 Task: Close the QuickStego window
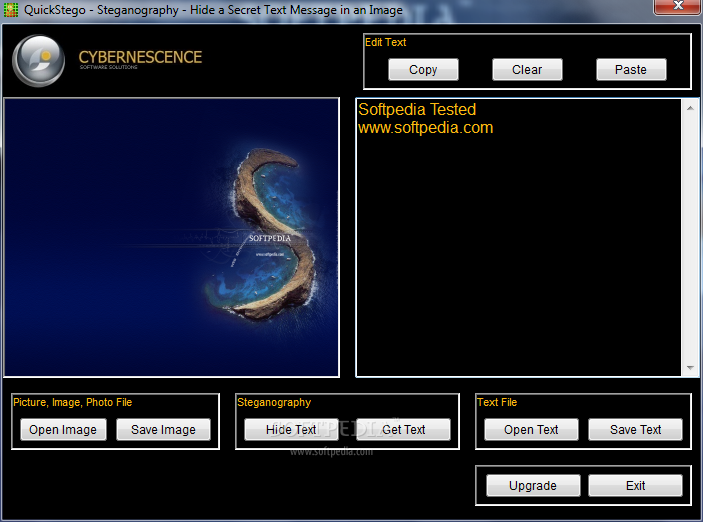pos(677,7)
